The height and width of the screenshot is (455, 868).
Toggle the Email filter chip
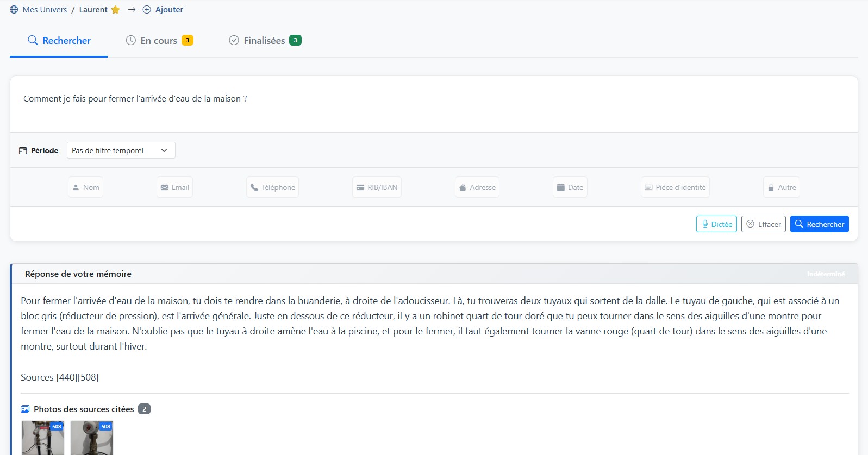pyautogui.click(x=174, y=187)
